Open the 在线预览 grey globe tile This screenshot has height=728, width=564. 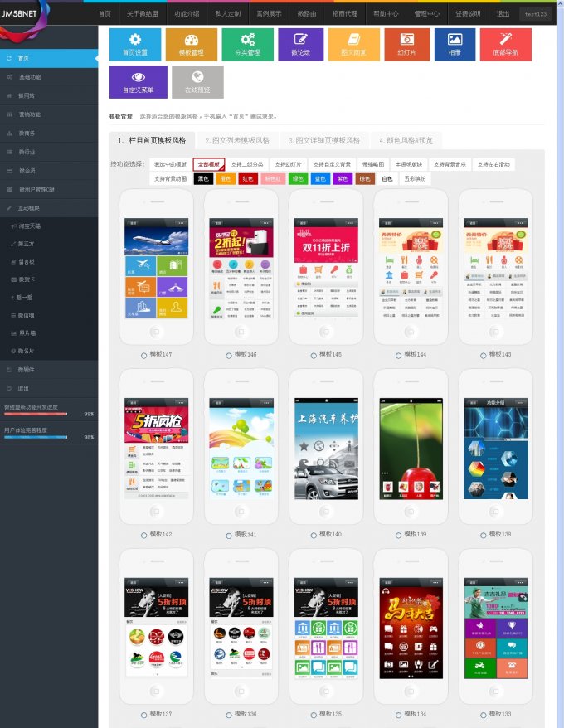(x=197, y=82)
